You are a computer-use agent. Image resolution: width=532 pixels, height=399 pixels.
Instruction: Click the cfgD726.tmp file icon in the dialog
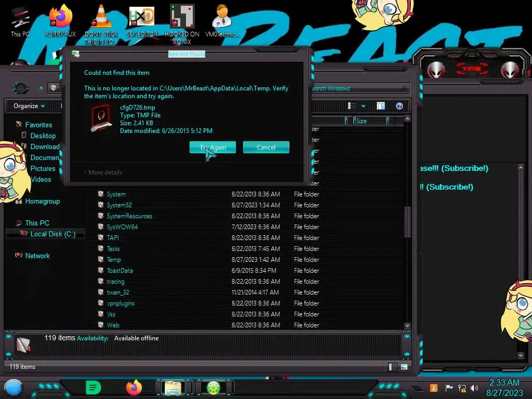coord(101,118)
